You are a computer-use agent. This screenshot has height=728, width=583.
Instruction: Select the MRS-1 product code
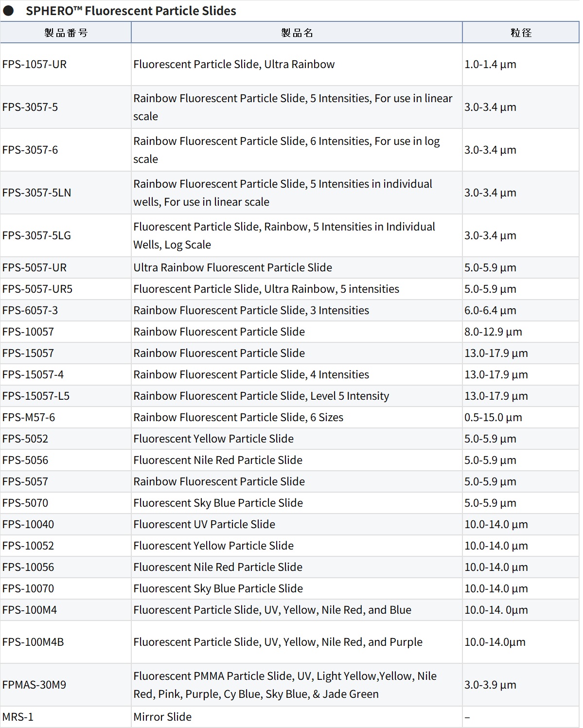tap(18, 717)
